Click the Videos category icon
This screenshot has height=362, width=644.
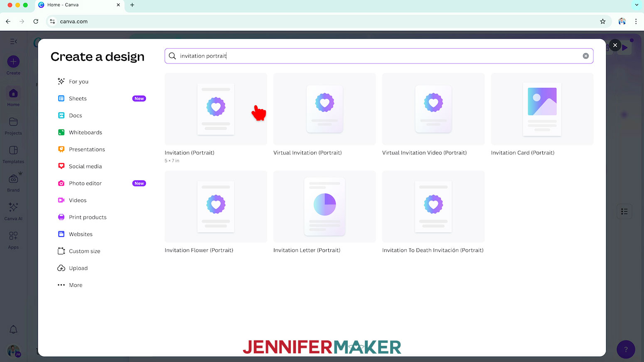(x=61, y=200)
